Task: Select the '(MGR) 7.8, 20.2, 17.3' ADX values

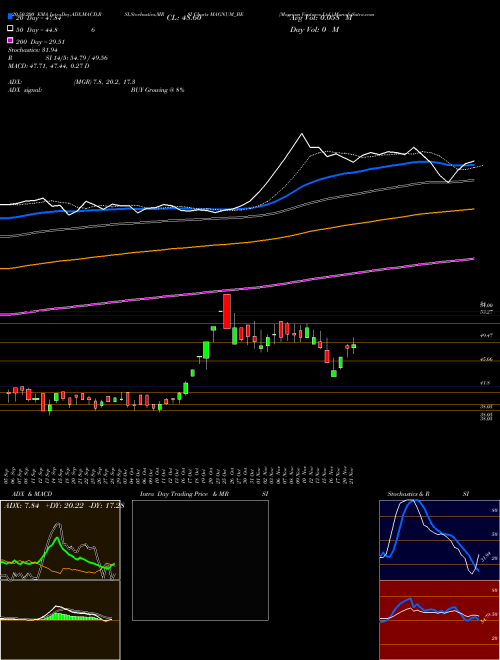Action: tap(104, 82)
